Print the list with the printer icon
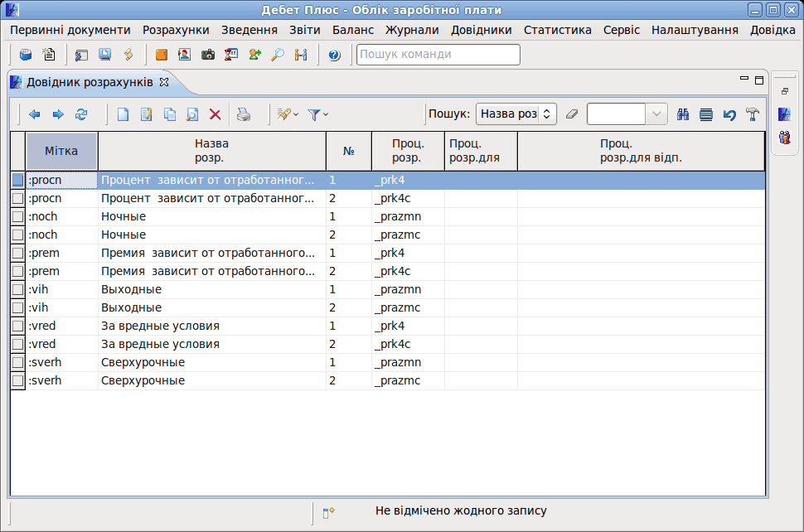Screen dimensions: 804x532 click(x=244, y=114)
